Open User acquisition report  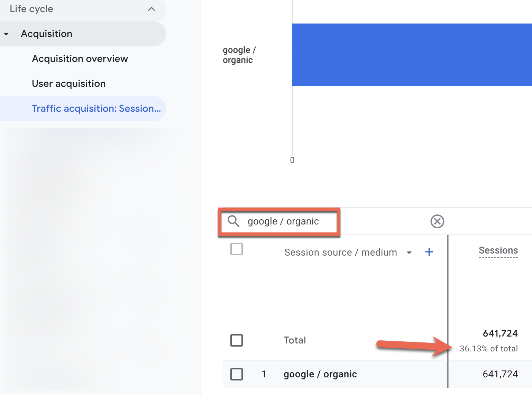[x=68, y=84]
